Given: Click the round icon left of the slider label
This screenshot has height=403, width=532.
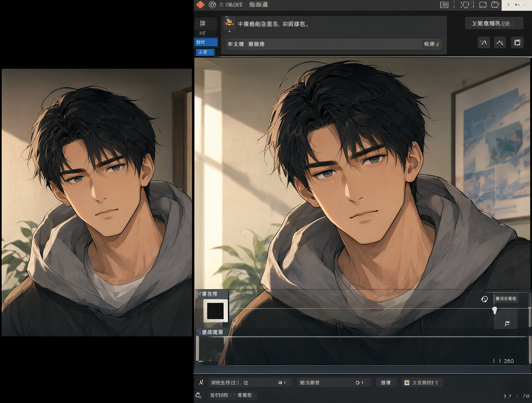Looking at the screenshot, I should [484, 299].
